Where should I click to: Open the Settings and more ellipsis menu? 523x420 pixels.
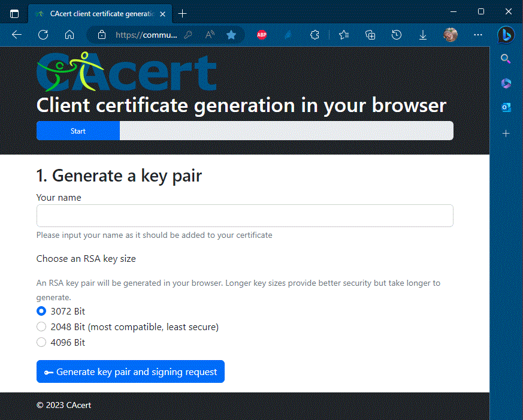477,35
